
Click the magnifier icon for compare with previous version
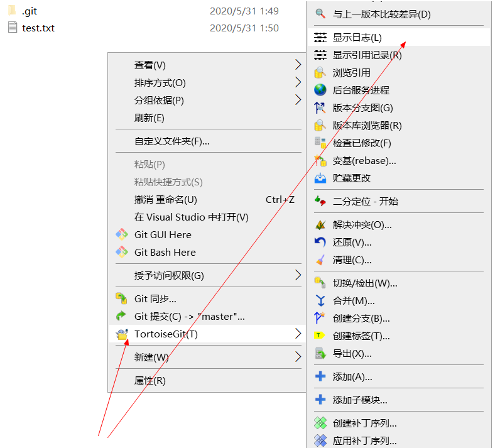pyautogui.click(x=320, y=14)
